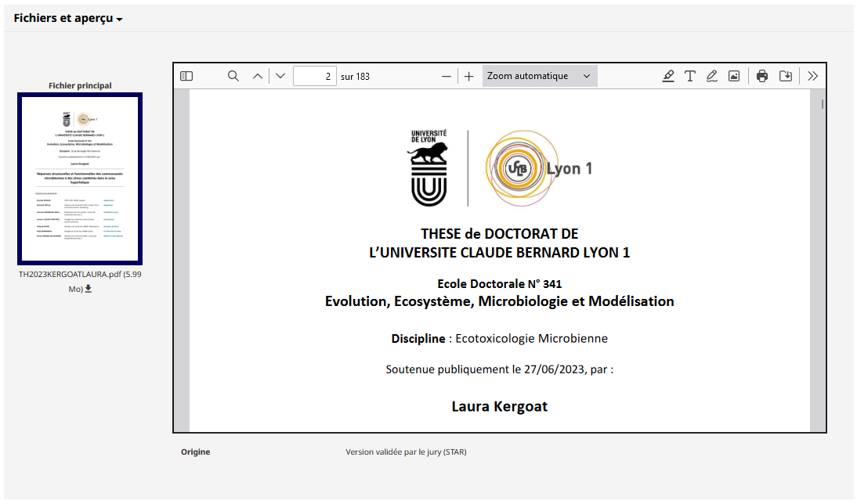Click the PDF viewer vertical scrollbar

(822, 261)
